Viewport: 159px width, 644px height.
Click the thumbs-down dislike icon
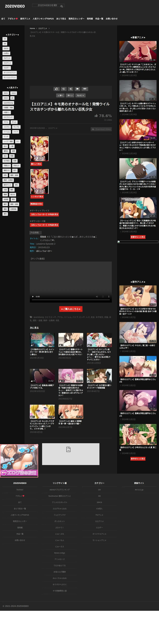[x=64, y=89]
